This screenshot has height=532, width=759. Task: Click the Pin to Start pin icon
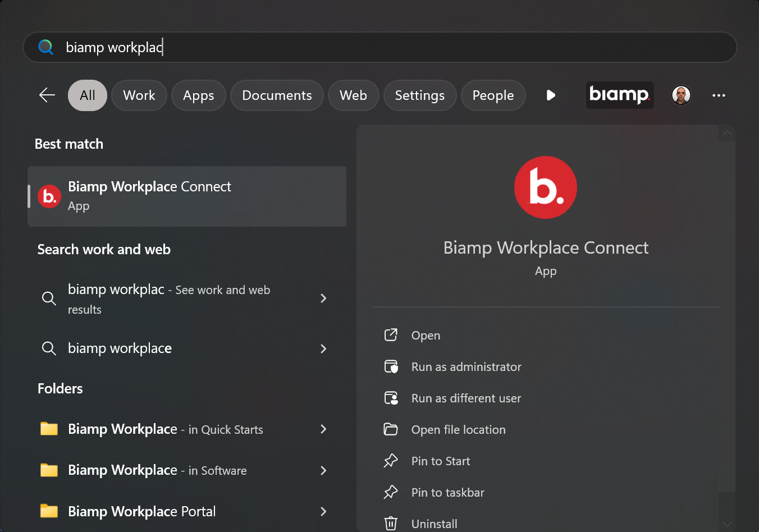391,460
